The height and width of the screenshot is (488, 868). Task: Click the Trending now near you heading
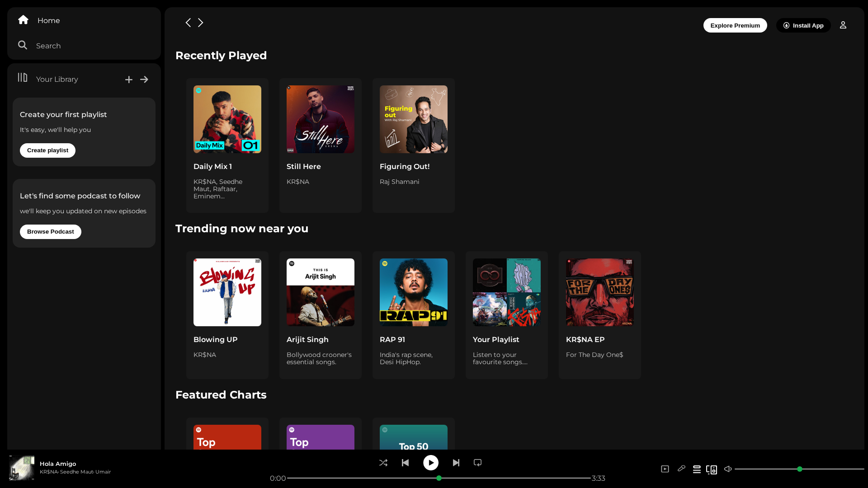[x=242, y=229]
